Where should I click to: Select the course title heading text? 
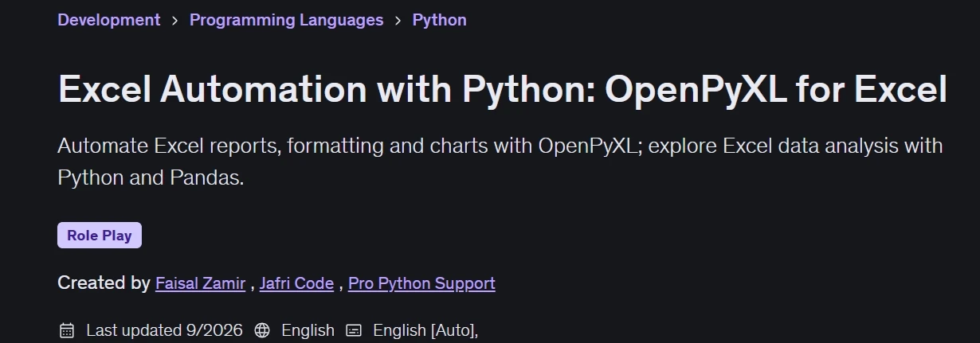pyautogui.click(x=502, y=90)
